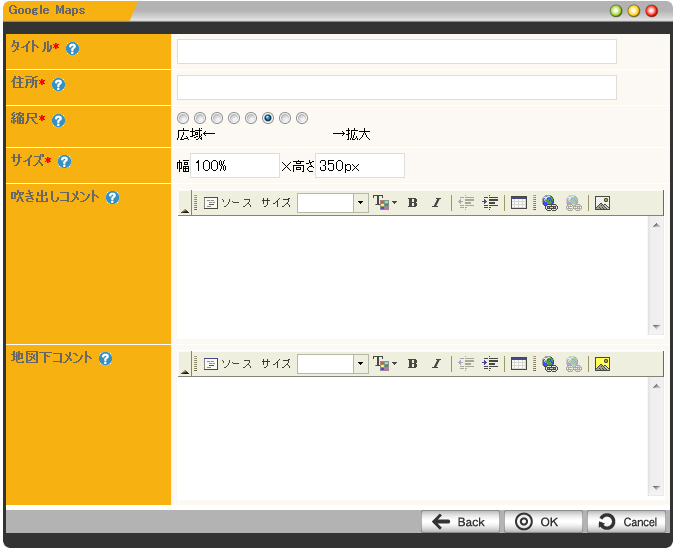Toggle ソース view in 地図下コメント editor

click(x=228, y=364)
